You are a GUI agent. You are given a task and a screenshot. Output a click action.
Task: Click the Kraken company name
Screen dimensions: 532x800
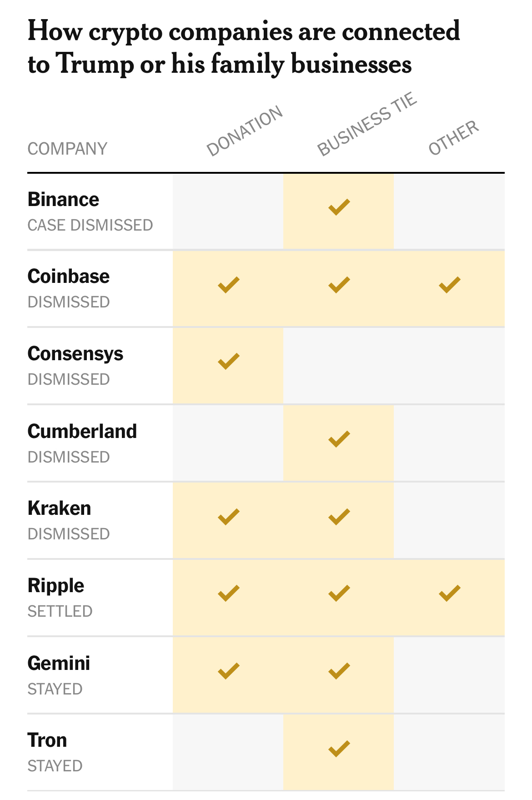coord(59,508)
